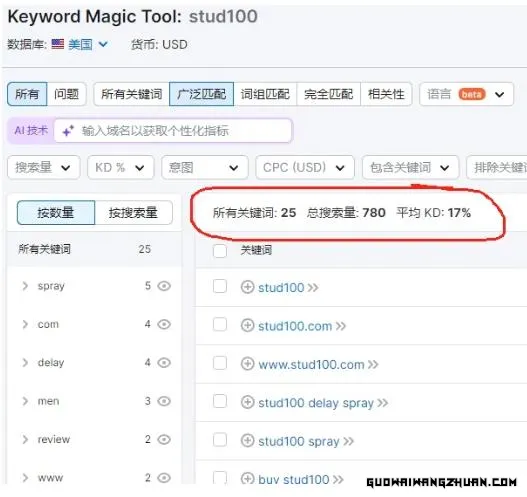
Task: Select the 问题 tab
Action: 67,94
